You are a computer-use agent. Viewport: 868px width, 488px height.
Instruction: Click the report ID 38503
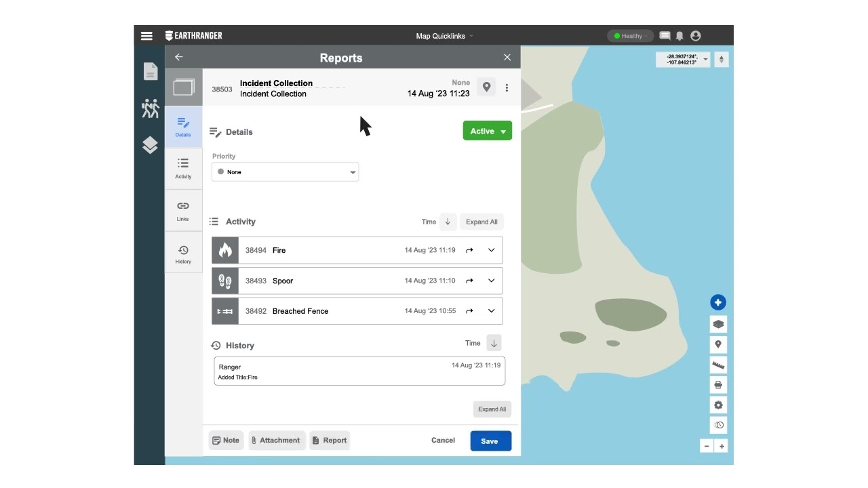tap(222, 89)
